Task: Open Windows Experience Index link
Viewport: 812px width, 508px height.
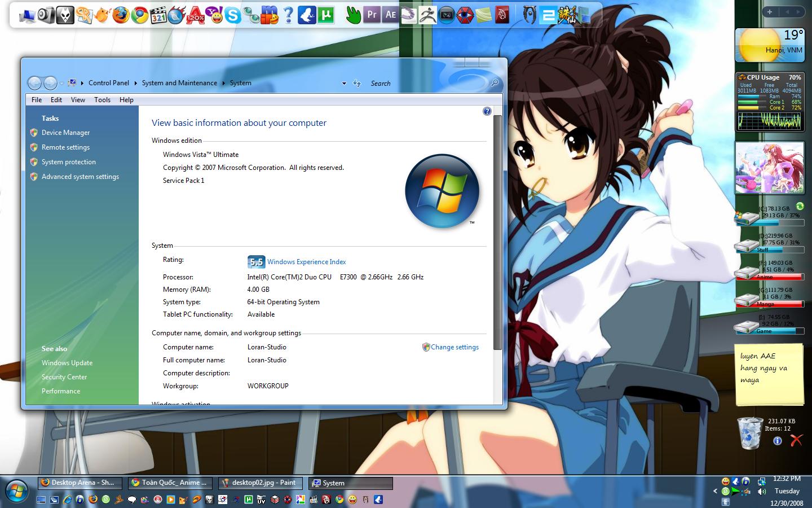Action: [x=306, y=262]
